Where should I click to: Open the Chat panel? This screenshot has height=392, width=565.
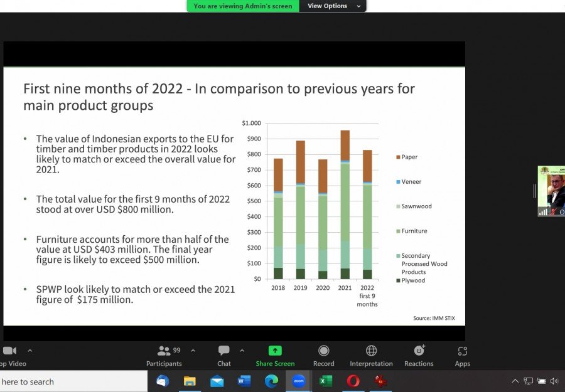pyautogui.click(x=224, y=354)
